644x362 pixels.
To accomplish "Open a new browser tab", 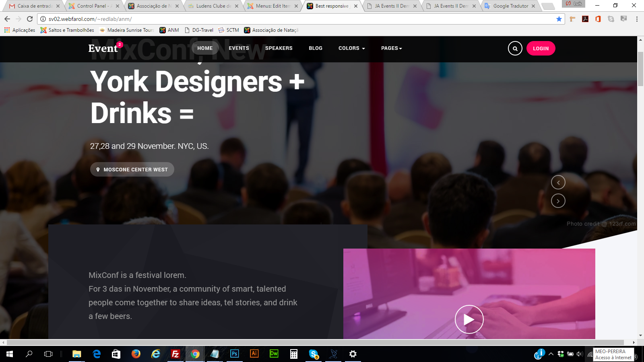I will pyautogui.click(x=548, y=6).
